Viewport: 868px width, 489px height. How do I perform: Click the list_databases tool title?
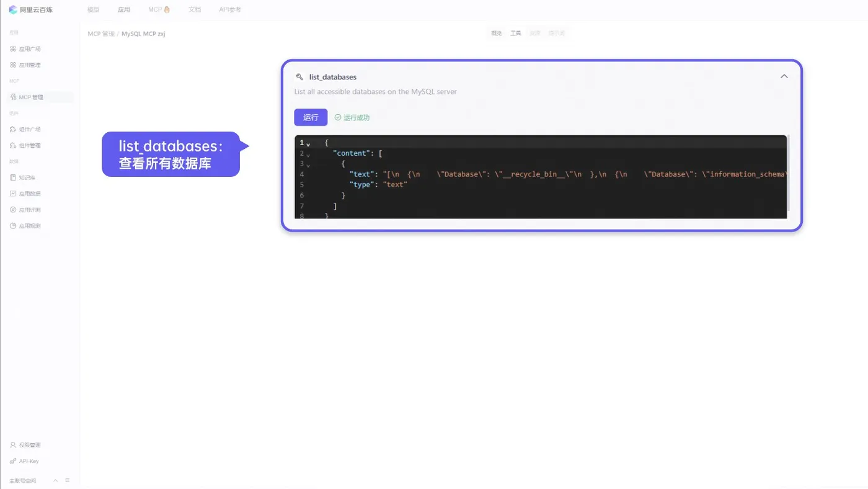tap(333, 77)
